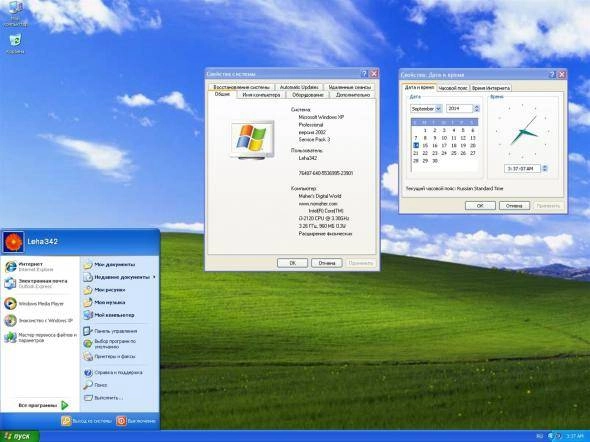
Task: Click the Search magnifier icon (Поиск)
Action: click(88, 385)
